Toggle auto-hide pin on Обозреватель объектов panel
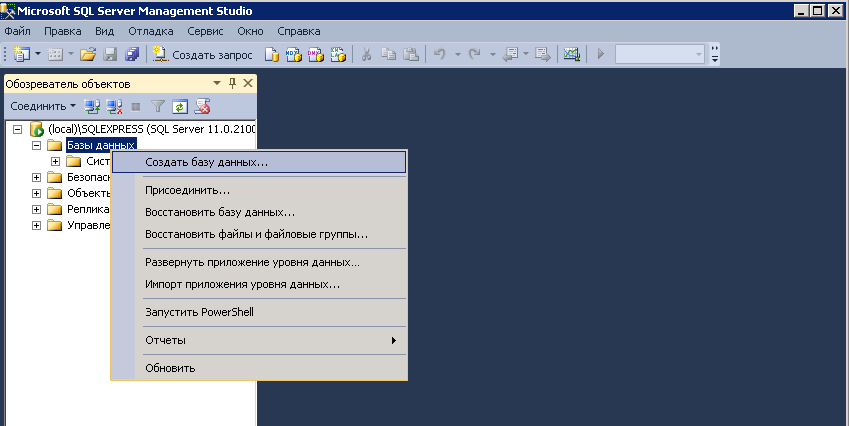Viewport: 849px width, 426px height. pos(233,83)
